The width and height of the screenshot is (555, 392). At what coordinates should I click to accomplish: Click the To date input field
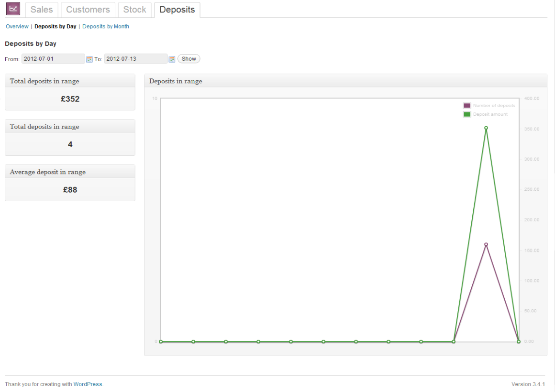coord(135,59)
